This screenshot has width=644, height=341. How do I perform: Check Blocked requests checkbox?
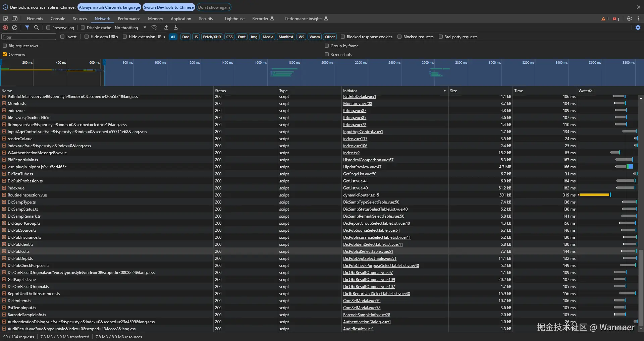[x=399, y=37]
